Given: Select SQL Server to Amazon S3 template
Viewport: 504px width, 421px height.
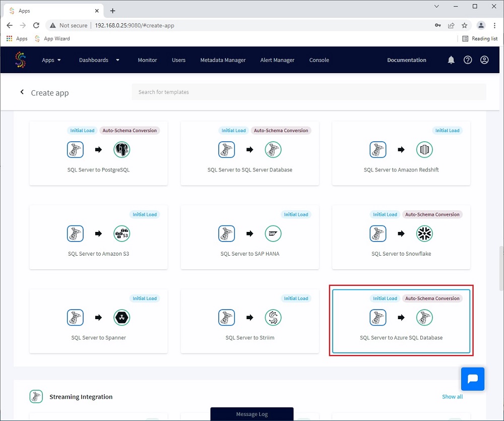Looking at the screenshot, I should click(98, 237).
